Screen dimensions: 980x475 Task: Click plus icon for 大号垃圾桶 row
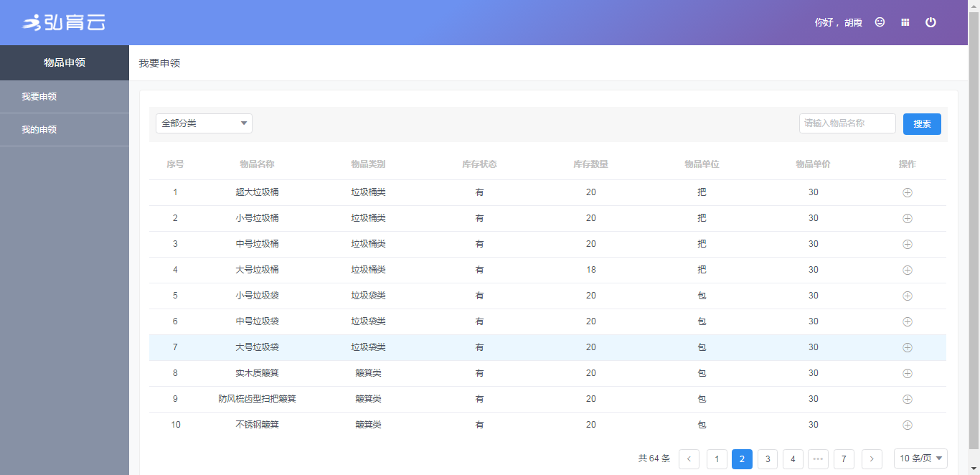pyautogui.click(x=907, y=270)
